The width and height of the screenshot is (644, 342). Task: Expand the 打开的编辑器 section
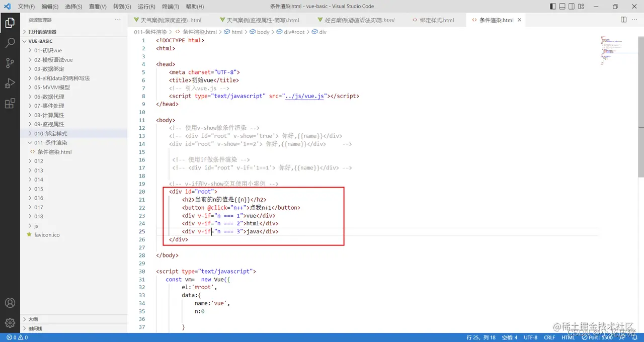pyautogui.click(x=74, y=32)
